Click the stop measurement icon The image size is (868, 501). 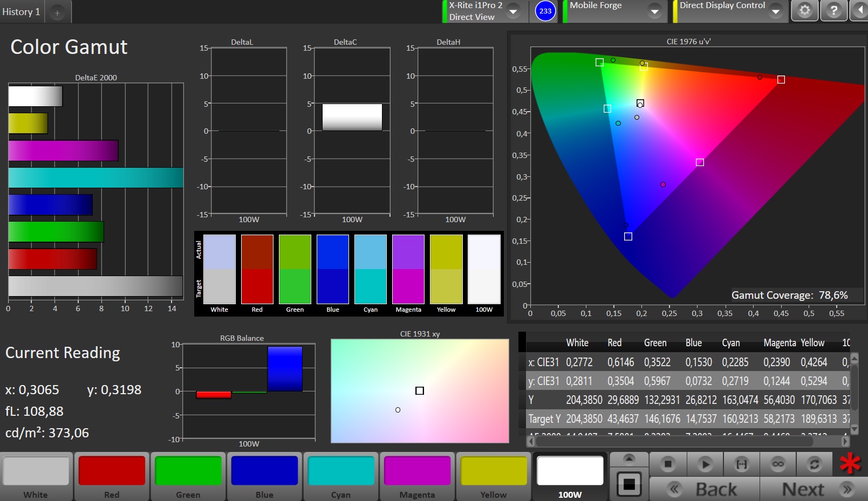click(x=668, y=464)
